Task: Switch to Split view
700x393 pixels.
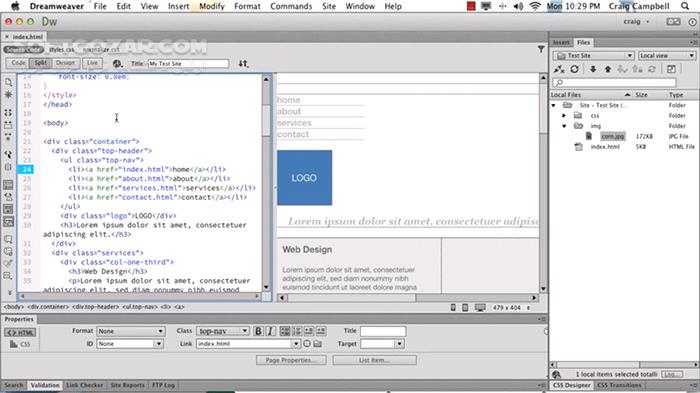Action: point(41,63)
